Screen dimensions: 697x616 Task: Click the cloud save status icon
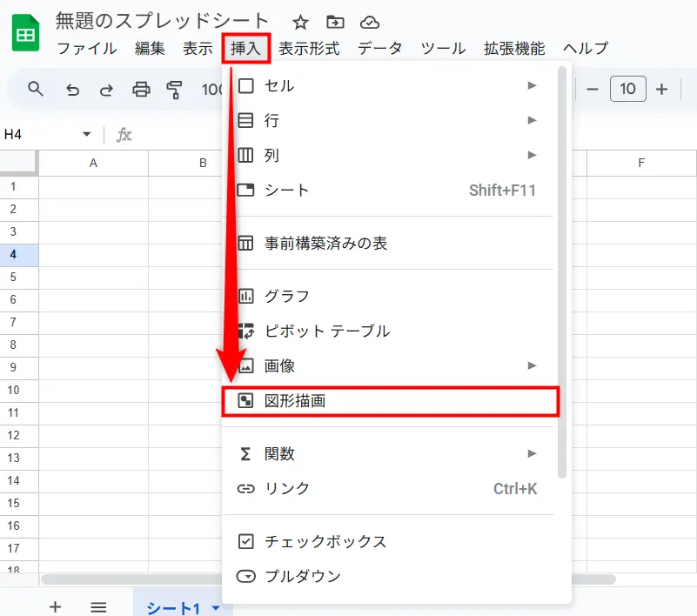click(x=370, y=23)
